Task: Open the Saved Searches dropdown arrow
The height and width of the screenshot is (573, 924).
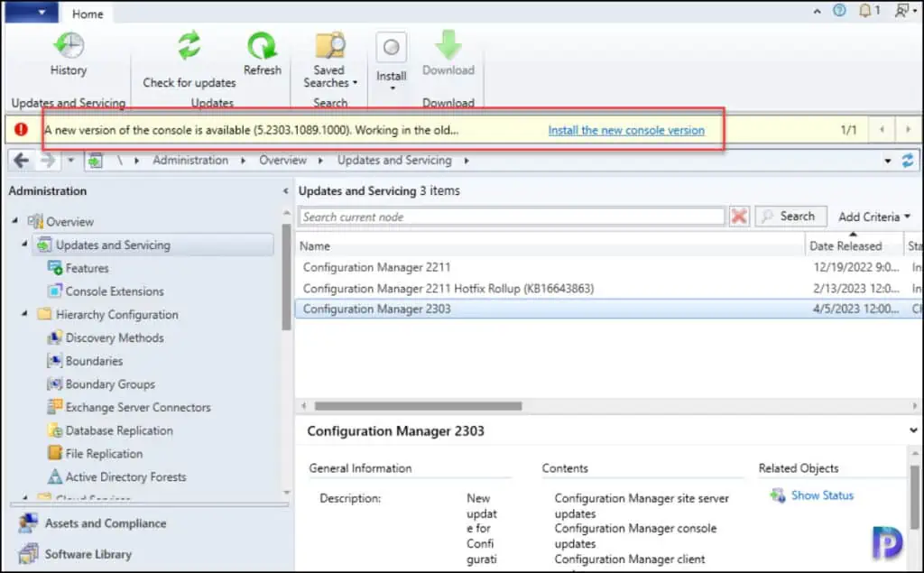Action: tap(355, 83)
